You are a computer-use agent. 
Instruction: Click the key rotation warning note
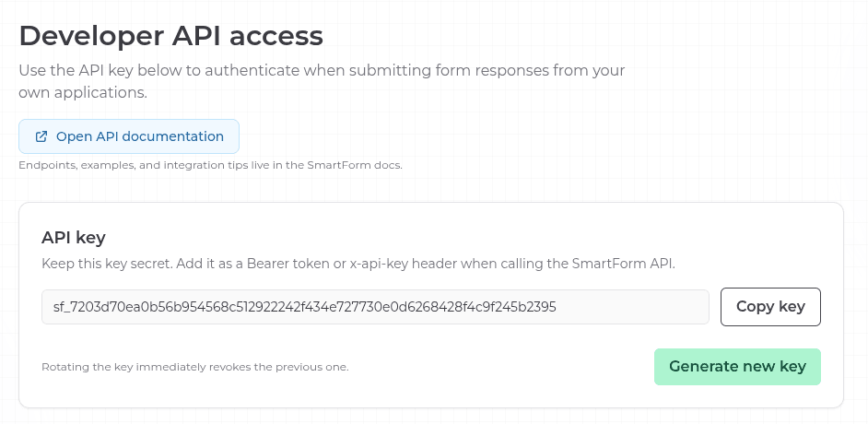(x=194, y=367)
